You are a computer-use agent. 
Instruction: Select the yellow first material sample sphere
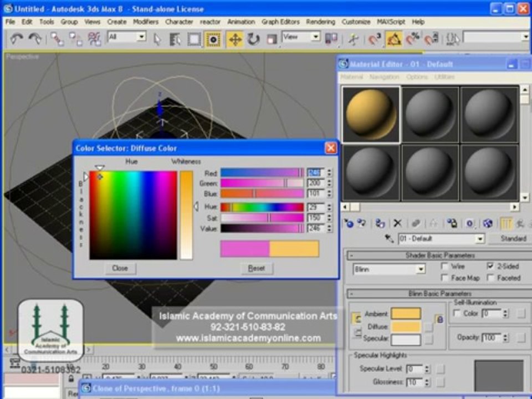(371, 114)
